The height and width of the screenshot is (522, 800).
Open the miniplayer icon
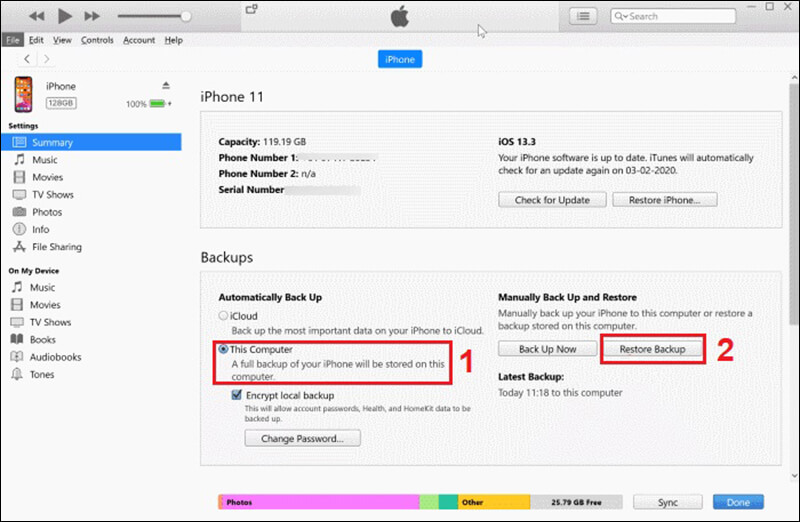coord(252,9)
